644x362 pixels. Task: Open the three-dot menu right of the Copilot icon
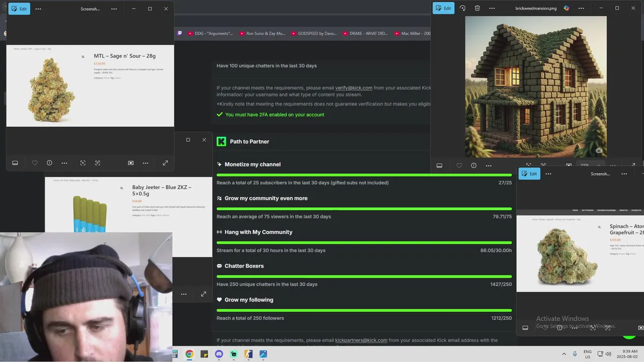(x=581, y=8)
